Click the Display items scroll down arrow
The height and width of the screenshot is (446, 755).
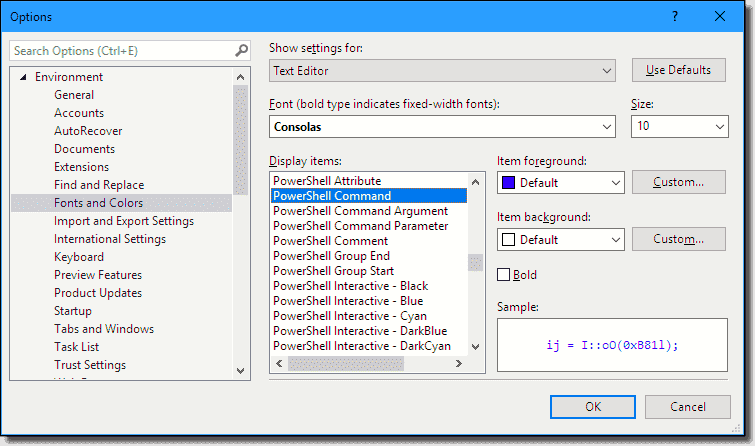coord(475,347)
